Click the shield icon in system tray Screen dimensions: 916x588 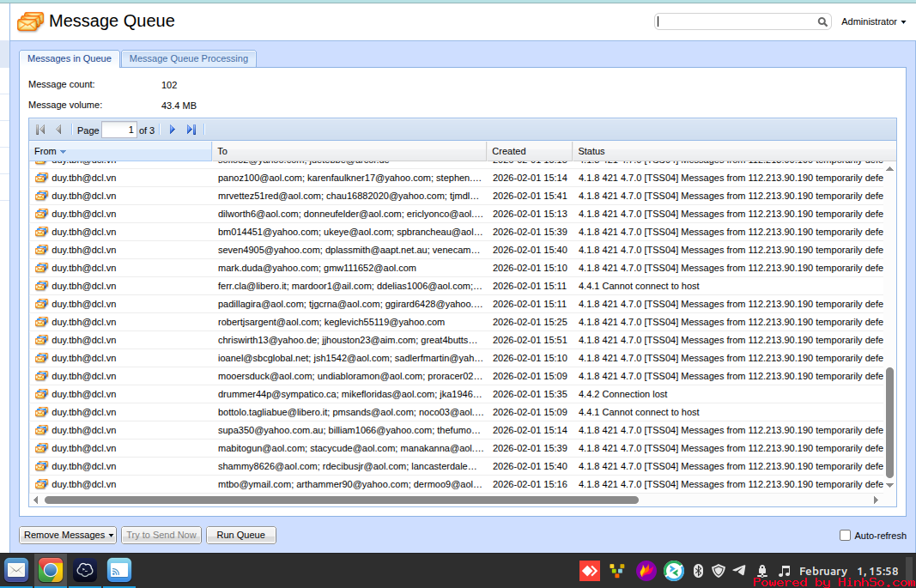click(x=719, y=571)
